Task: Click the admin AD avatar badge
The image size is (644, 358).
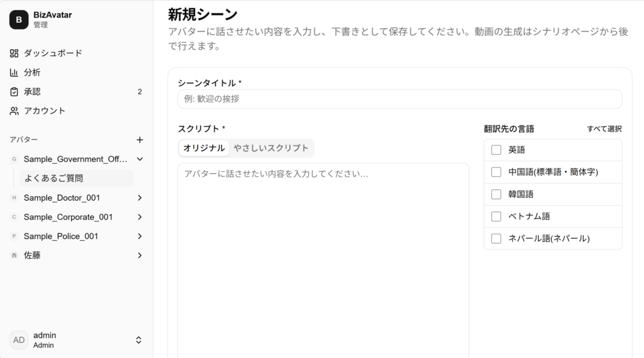Action: pos(19,340)
